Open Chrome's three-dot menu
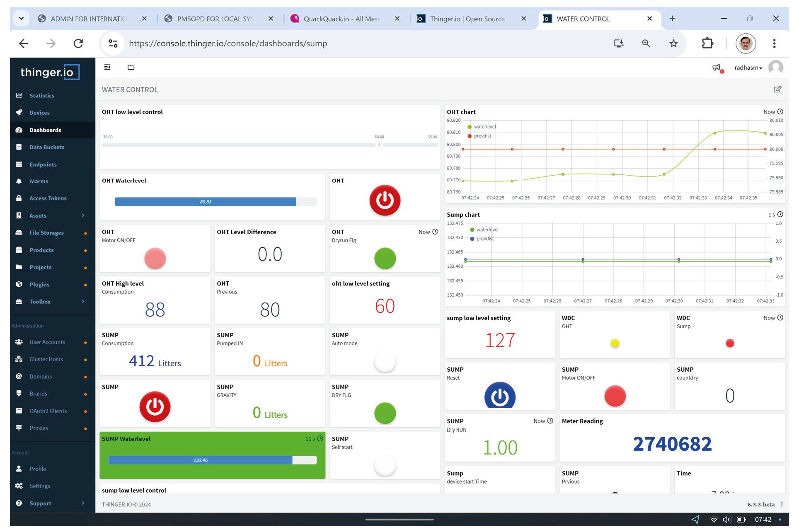 774,44
